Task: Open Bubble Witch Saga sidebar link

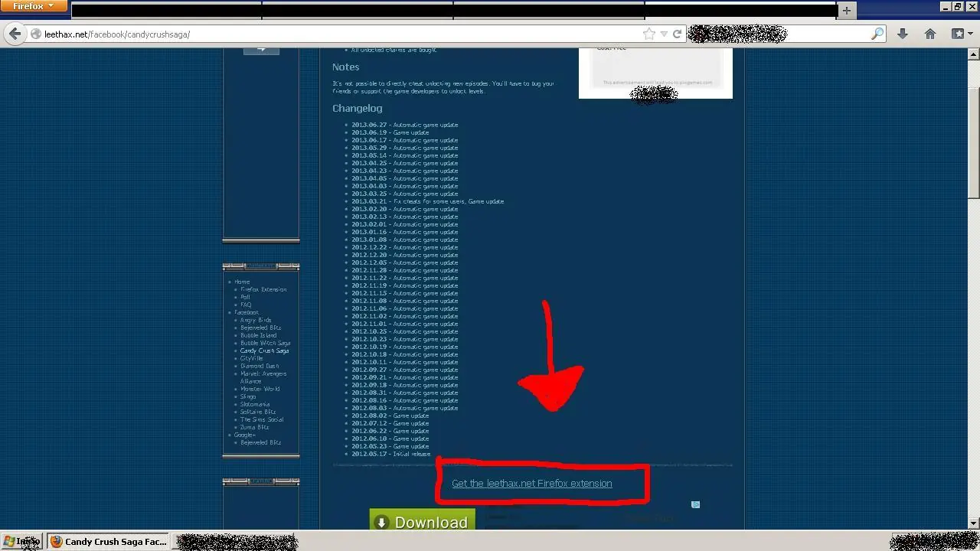Action: [266, 343]
